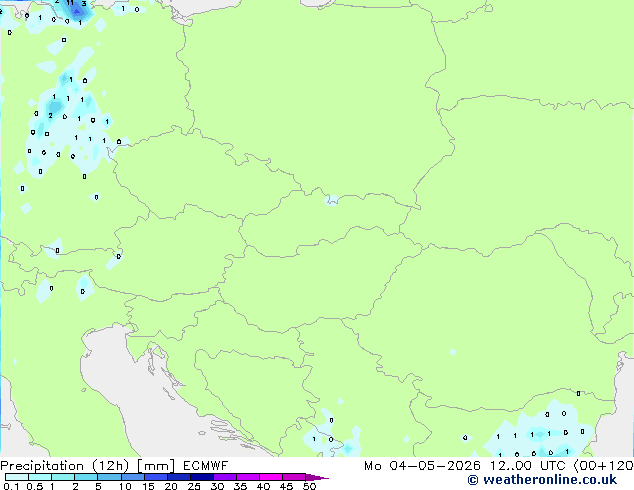Image resolution: width=634 pixels, height=490 pixels.
Task: Pick the 15–20 mm legend swatch
Action: tap(156, 477)
